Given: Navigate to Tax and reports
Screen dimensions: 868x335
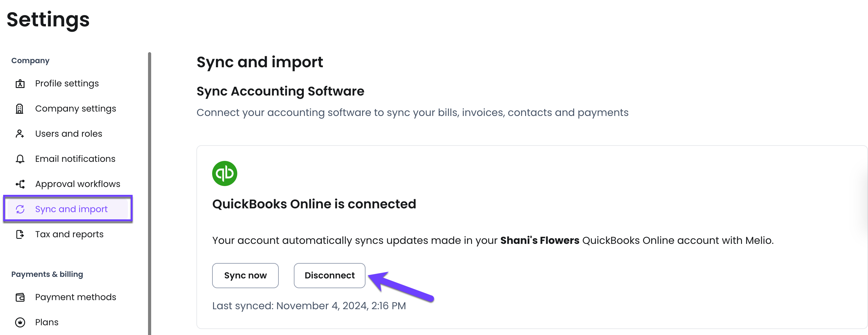Looking at the screenshot, I should pos(69,234).
